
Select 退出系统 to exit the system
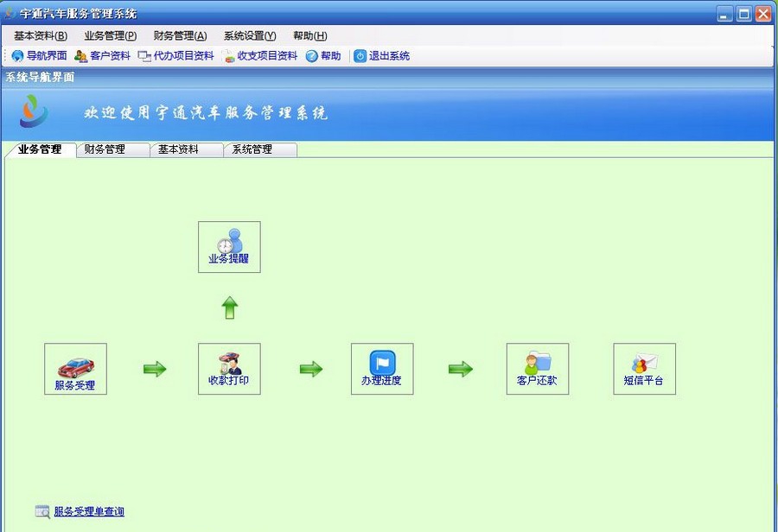click(381, 55)
